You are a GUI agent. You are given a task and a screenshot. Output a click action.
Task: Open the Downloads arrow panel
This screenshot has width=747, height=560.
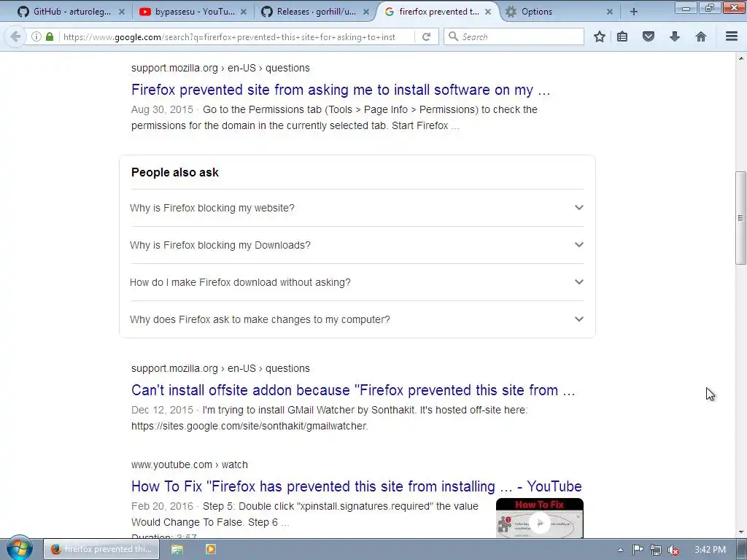(x=675, y=36)
